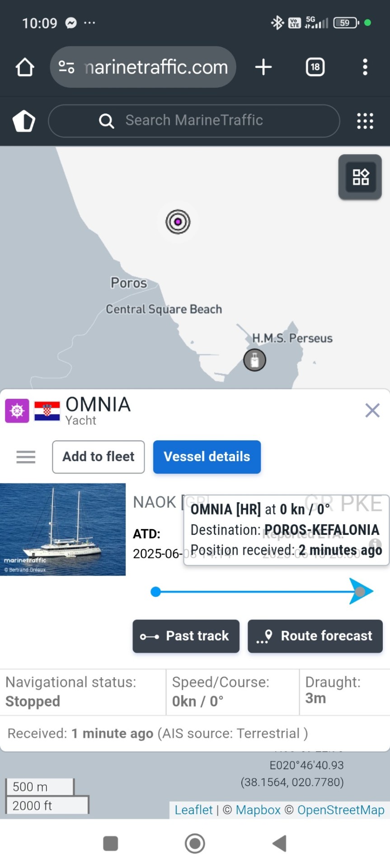Expand the vessel panel hamburger menu
This screenshot has height=868, width=390.
point(26,457)
